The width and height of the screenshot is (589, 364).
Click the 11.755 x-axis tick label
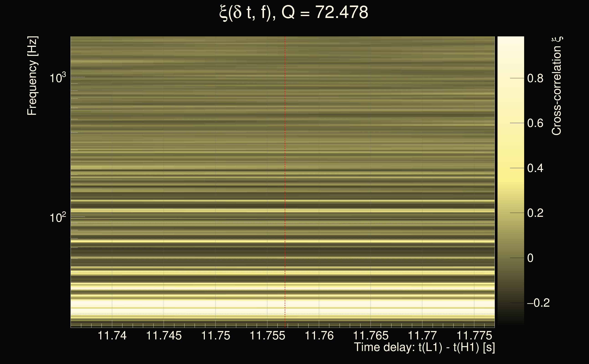point(267,336)
